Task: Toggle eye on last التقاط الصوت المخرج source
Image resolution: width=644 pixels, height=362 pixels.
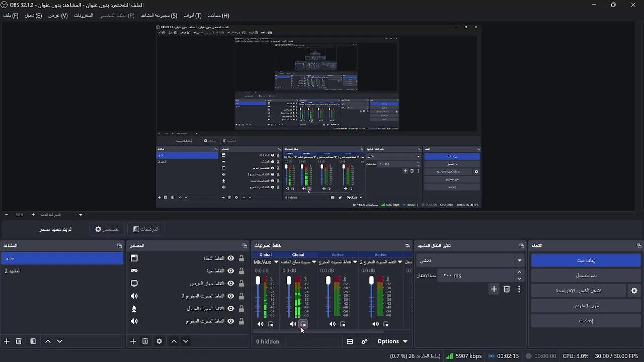Action: (x=230, y=321)
